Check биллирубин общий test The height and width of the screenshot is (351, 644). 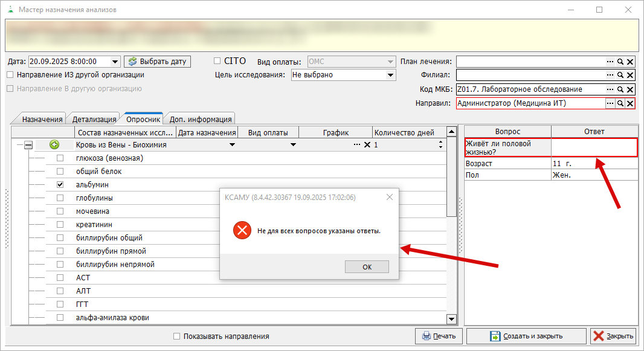[x=60, y=237]
